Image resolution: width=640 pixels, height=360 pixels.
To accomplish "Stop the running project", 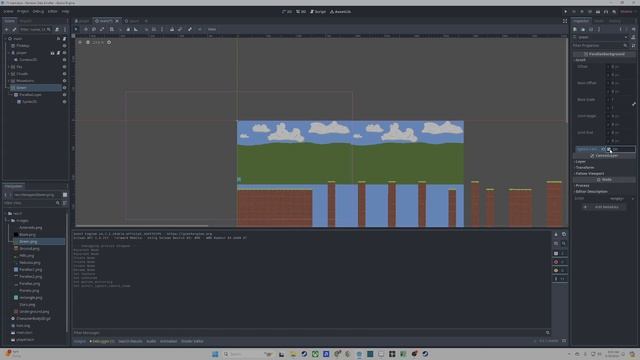I will point(582,12).
